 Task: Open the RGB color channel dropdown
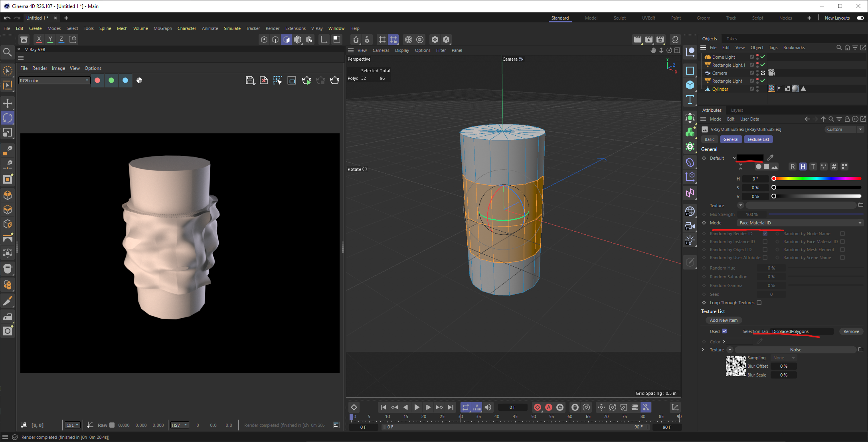point(54,80)
